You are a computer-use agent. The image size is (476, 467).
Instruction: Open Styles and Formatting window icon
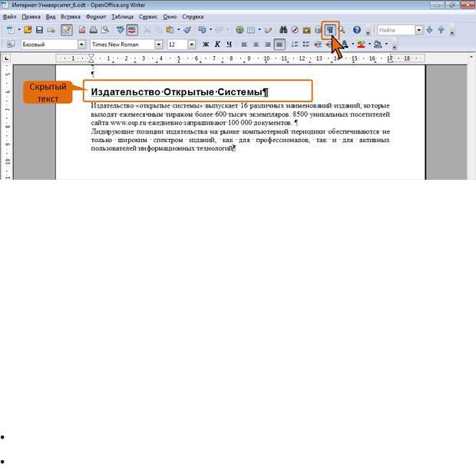[11, 45]
